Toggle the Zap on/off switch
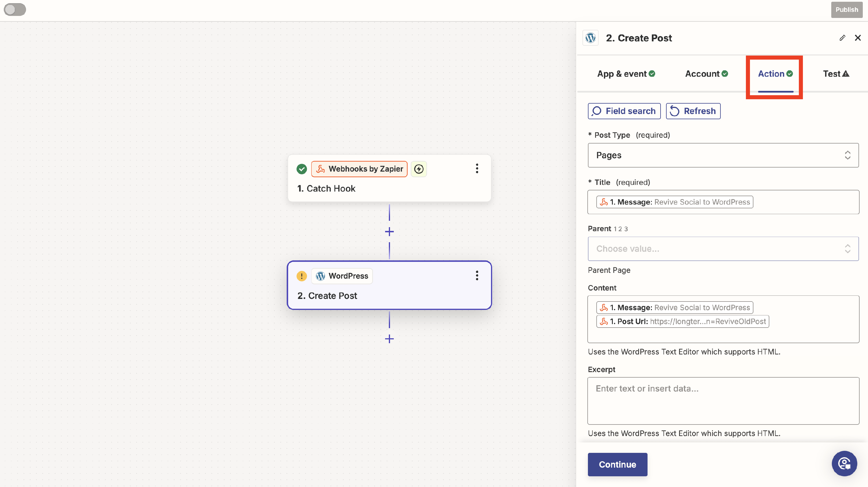The width and height of the screenshot is (868, 487). tap(15, 10)
